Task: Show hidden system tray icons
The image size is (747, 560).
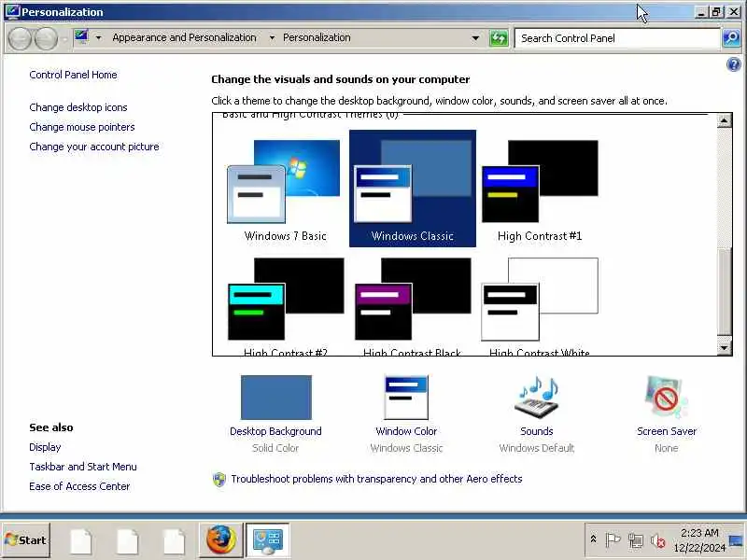Action: tap(593, 539)
